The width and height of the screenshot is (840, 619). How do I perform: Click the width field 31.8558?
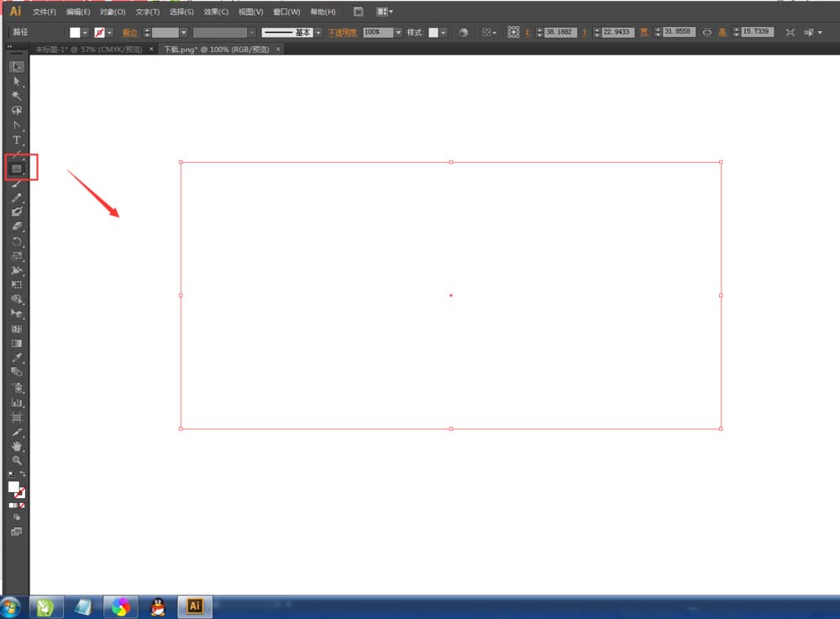tap(680, 32)
